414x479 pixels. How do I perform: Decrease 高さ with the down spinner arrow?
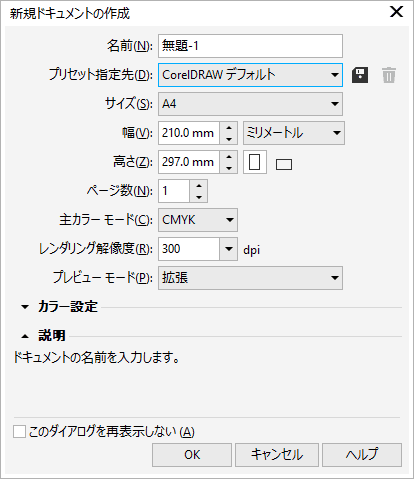tap(229, 168)
